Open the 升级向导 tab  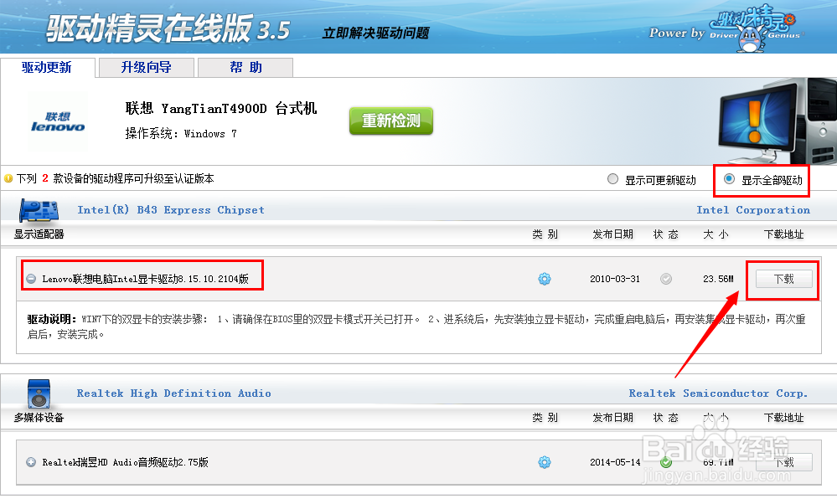pos(147,68)
